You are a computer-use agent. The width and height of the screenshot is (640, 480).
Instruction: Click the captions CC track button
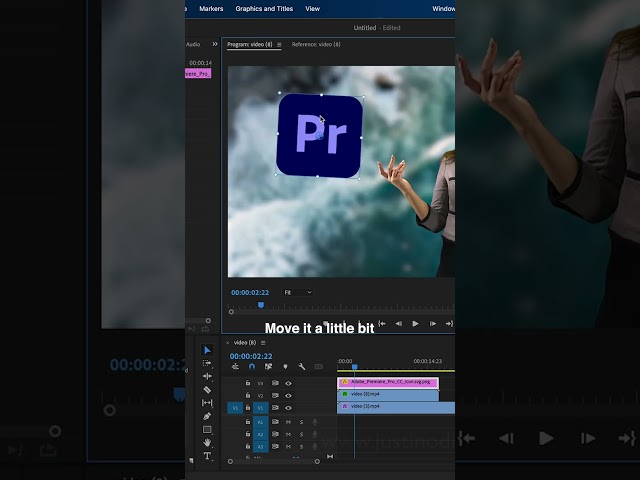[318, 367]
